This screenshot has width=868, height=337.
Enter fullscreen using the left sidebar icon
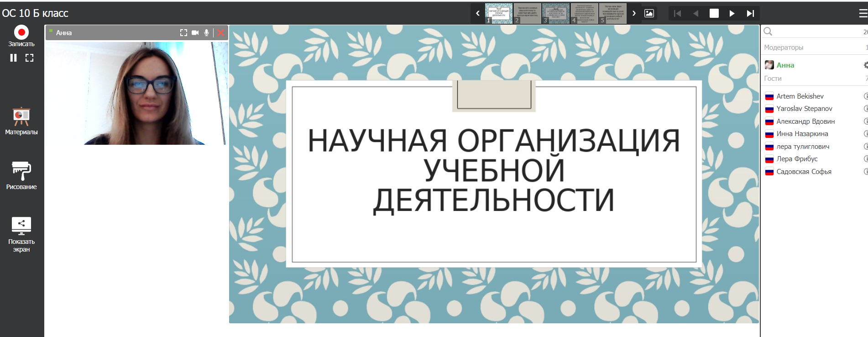click(30, 58)
